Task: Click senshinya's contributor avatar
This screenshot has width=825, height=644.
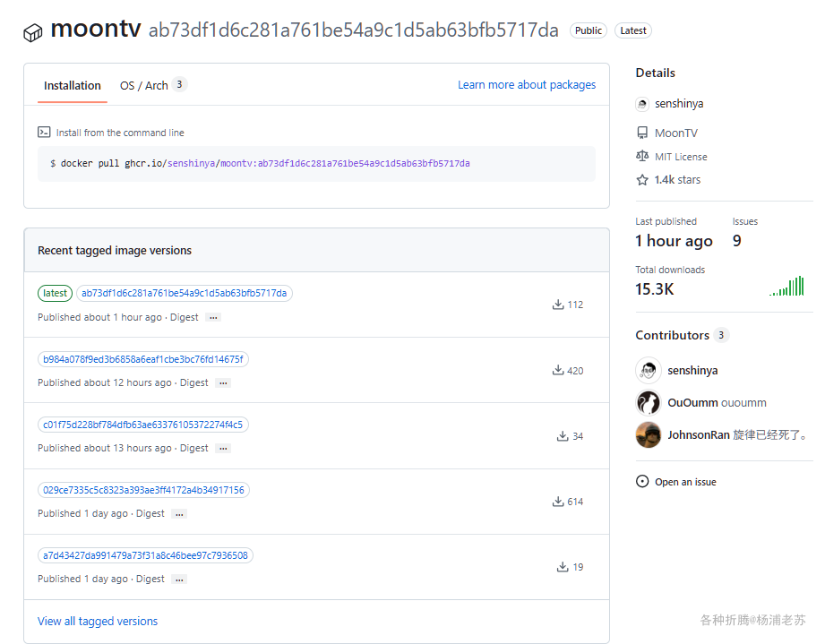Action: (649, 371)
